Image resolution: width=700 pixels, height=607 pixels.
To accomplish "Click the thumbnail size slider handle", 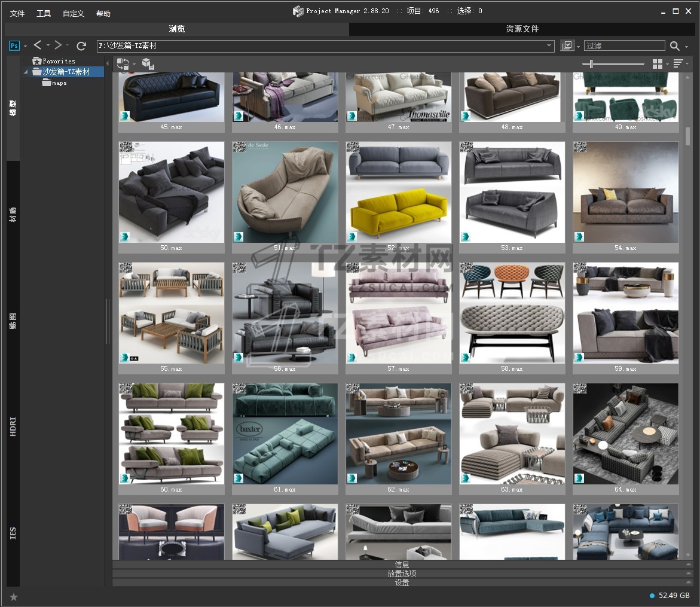I will 591,64.
